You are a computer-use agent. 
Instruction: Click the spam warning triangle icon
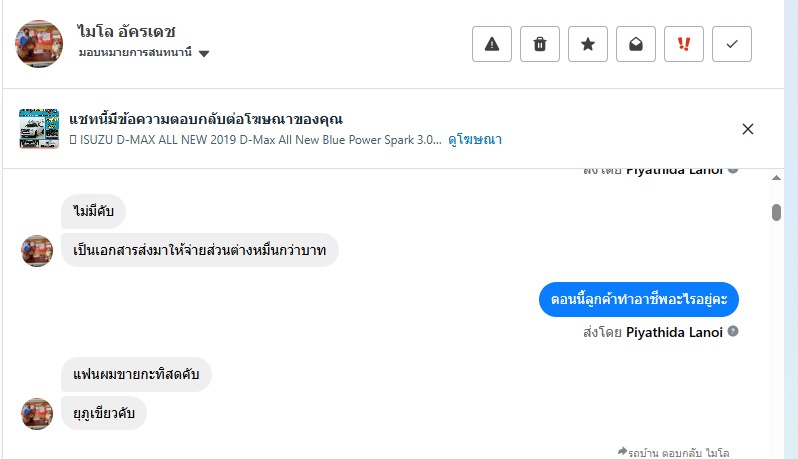492,44
